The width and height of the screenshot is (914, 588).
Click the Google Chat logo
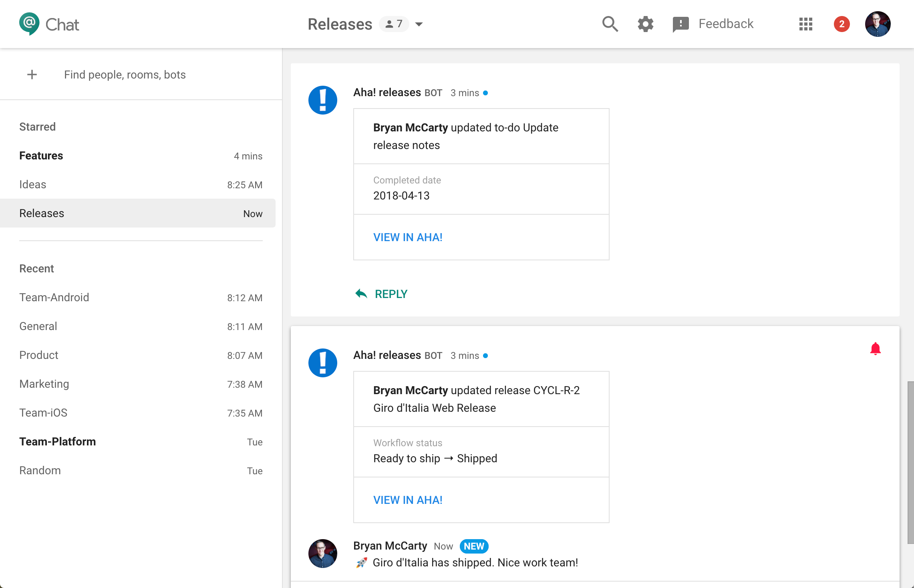point(49,24)
